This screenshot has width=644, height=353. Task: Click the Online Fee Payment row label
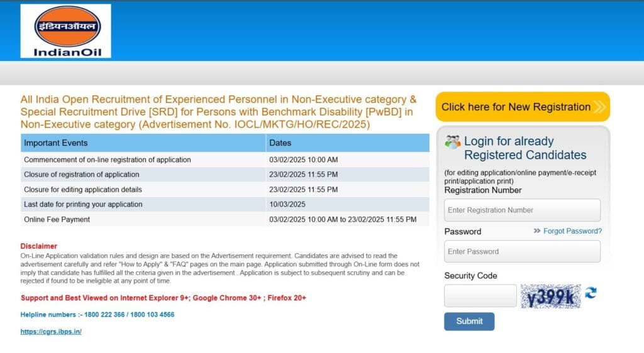coord(57,219)
